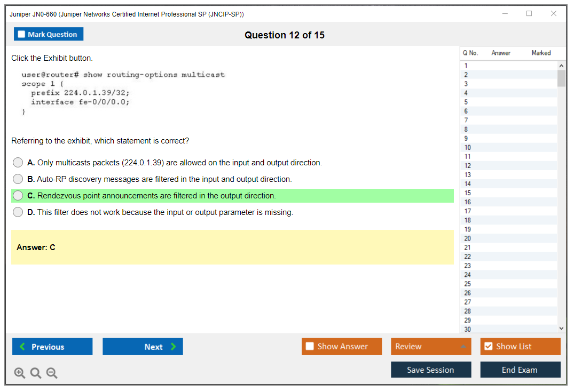Click the End Exam button
Screen dimensions: 574x392
click(x=520, y=370)
